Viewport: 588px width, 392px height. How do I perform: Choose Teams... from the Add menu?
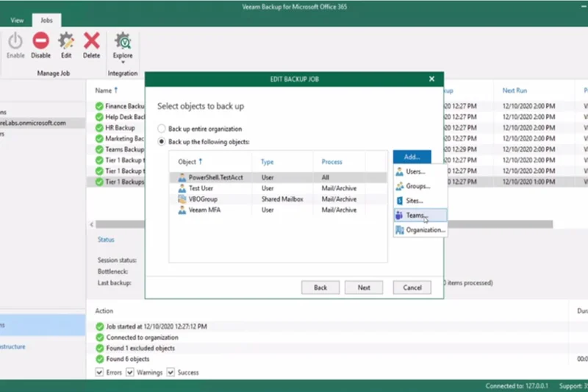point(420,215)
